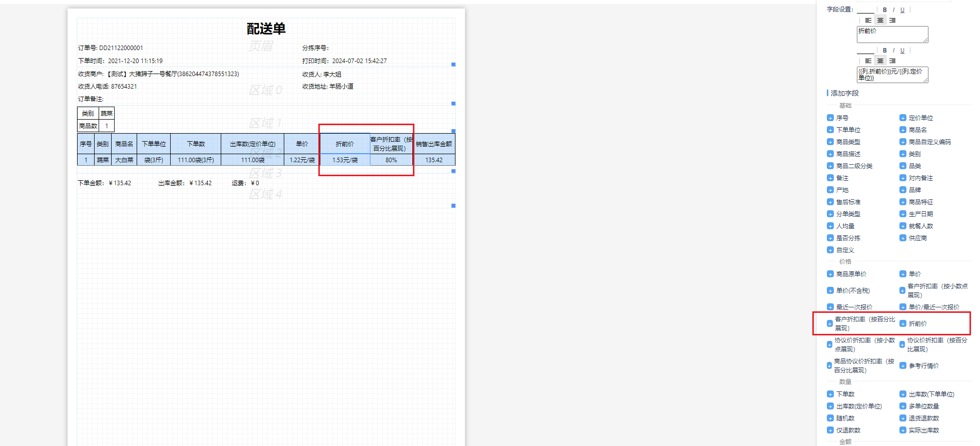Left-align the {{列.折前价}} content template
The width and height of the screenshot is (980, 446).
tap(868, 61)
